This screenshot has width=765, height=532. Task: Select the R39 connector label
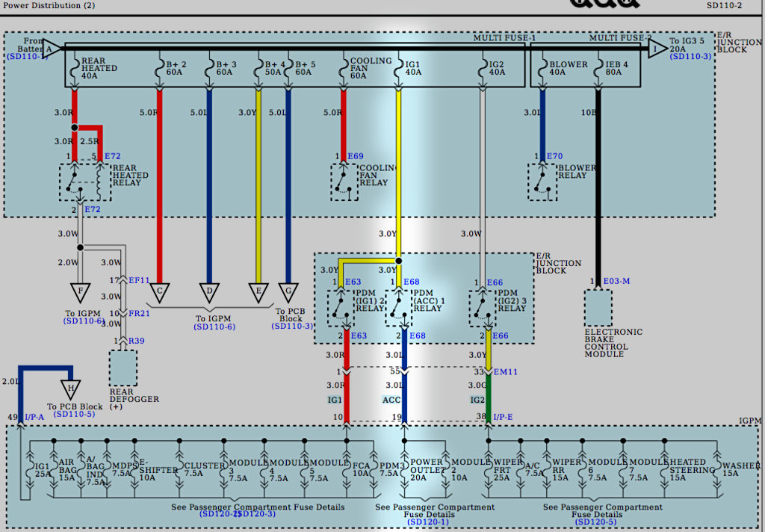pyautogui.click(x=136, y=340)
